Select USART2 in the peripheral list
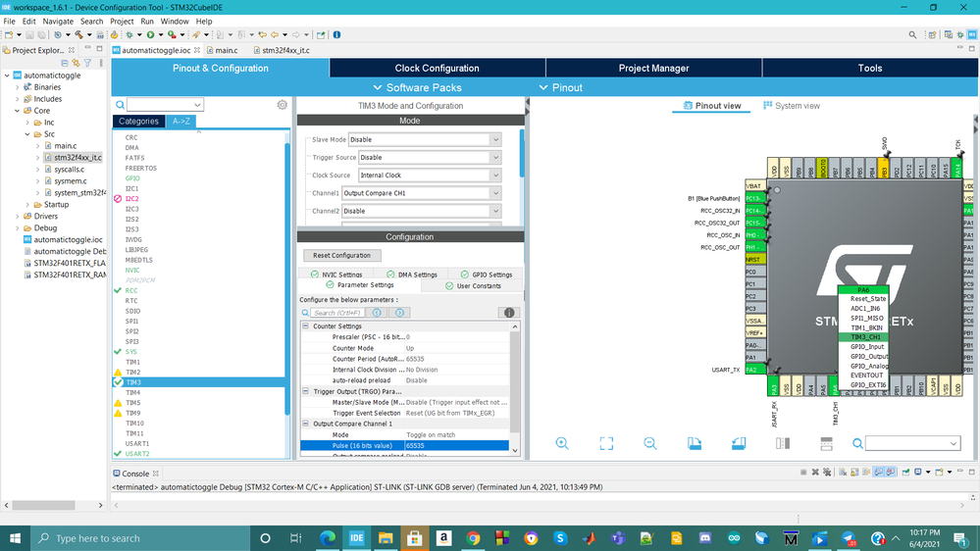The height and width of the screenshot is (551, 980). [x=137, y=454]
